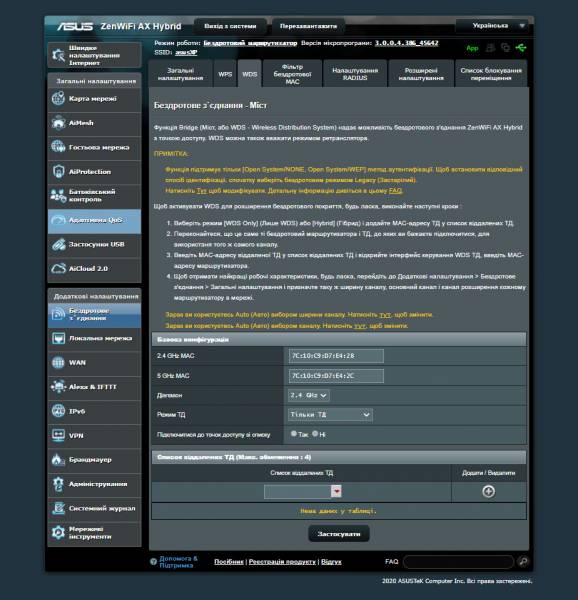Screen dimensions: 578x600
Task: Click the Help & Support question icon
Action: pyautogui.click(x=154, y=562)
